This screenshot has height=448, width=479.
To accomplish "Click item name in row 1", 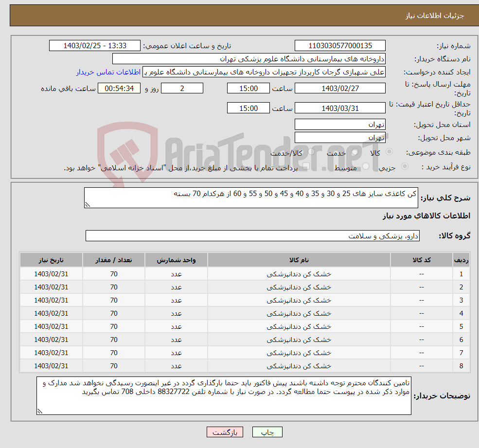I will pyautogui.click(x=299, y=274).
